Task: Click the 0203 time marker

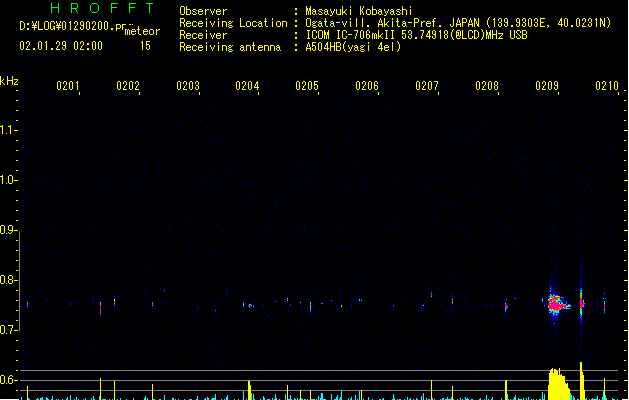Action: pos(188,86)
